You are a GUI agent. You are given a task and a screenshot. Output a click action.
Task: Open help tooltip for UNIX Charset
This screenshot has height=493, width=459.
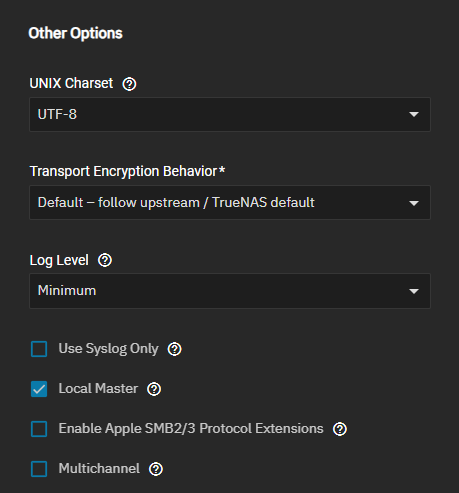129,84
